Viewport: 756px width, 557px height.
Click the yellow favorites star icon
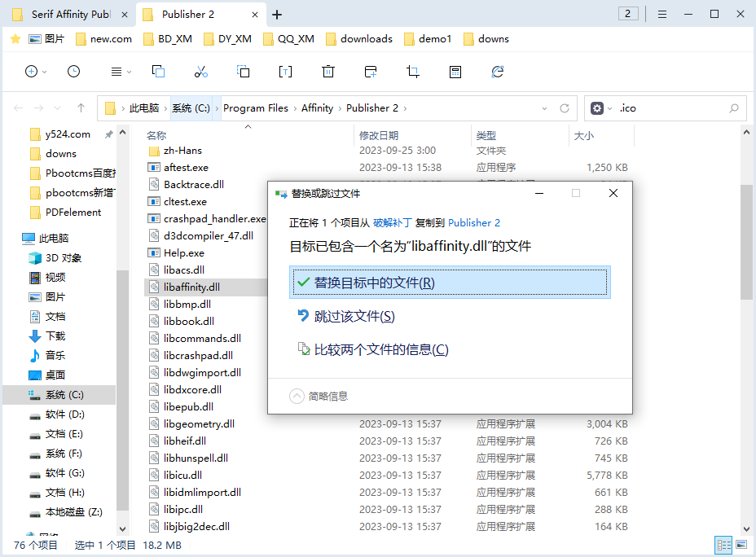(x=15, y=39)
